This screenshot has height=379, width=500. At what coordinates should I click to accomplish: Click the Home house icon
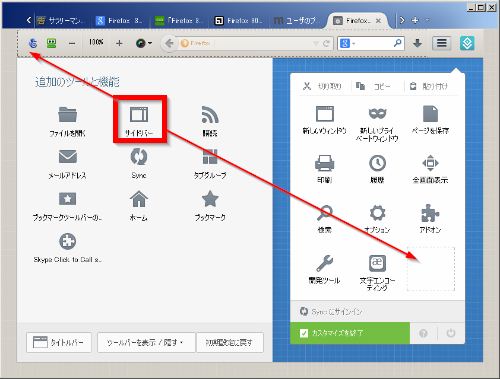coord(139,199)
